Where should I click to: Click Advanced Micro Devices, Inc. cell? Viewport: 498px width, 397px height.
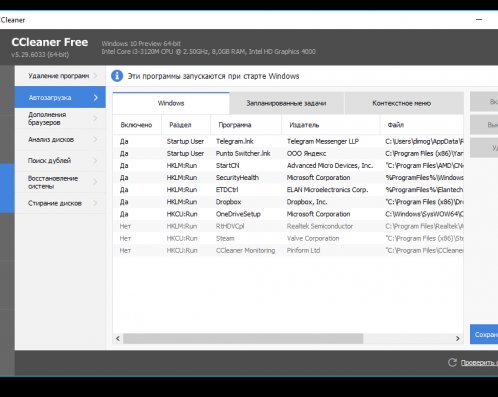click(330, 166)
